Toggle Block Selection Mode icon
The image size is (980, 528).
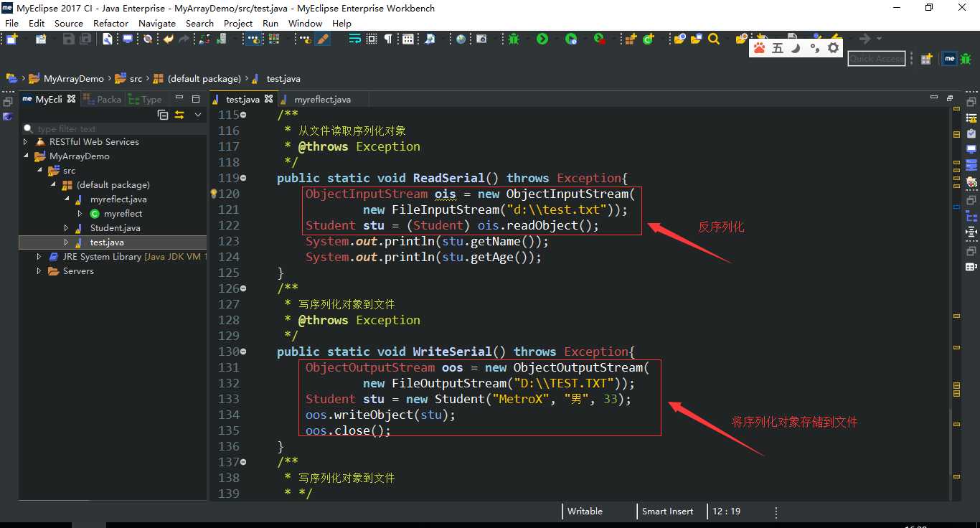[x=372, y=39]
